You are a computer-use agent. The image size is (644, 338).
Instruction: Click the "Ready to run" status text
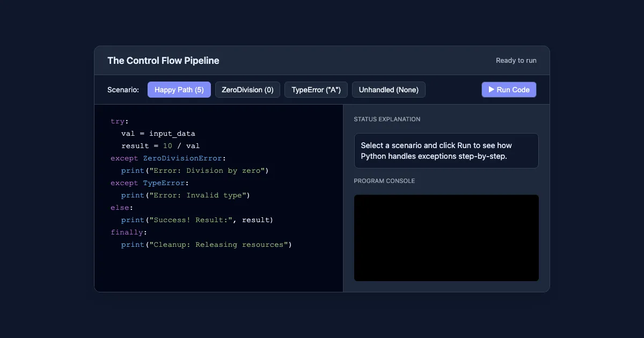click(x=516, y=61)
